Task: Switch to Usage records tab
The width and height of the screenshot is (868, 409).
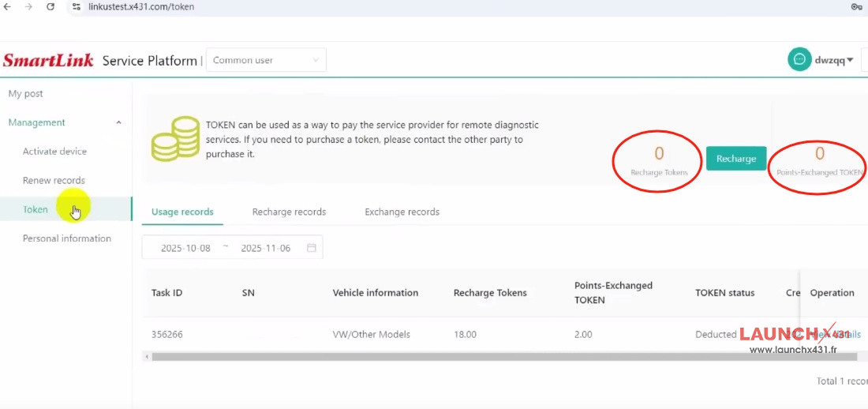Action: pyautogui.click(x=183, y=212)
